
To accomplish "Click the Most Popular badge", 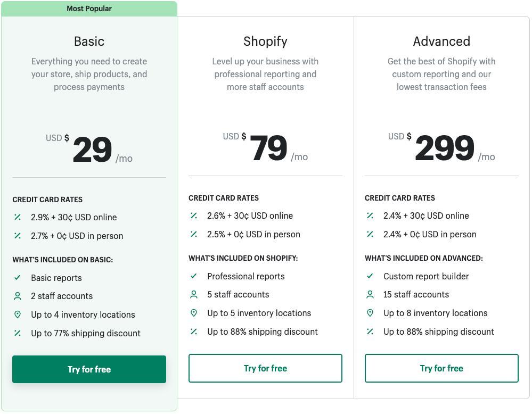I will pyautogui.click(x=89, y=8).
